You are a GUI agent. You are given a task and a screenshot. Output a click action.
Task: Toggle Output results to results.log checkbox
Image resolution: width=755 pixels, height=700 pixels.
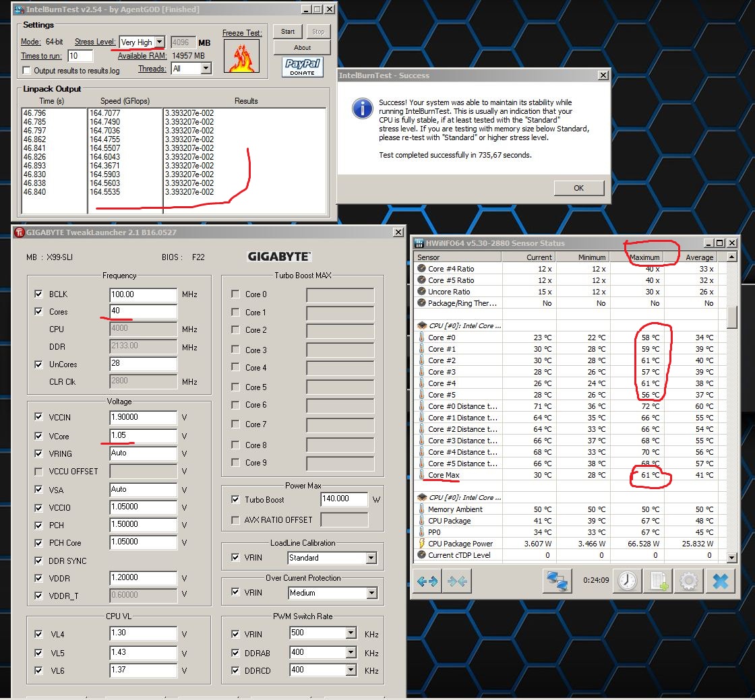(x=26, y=71)
